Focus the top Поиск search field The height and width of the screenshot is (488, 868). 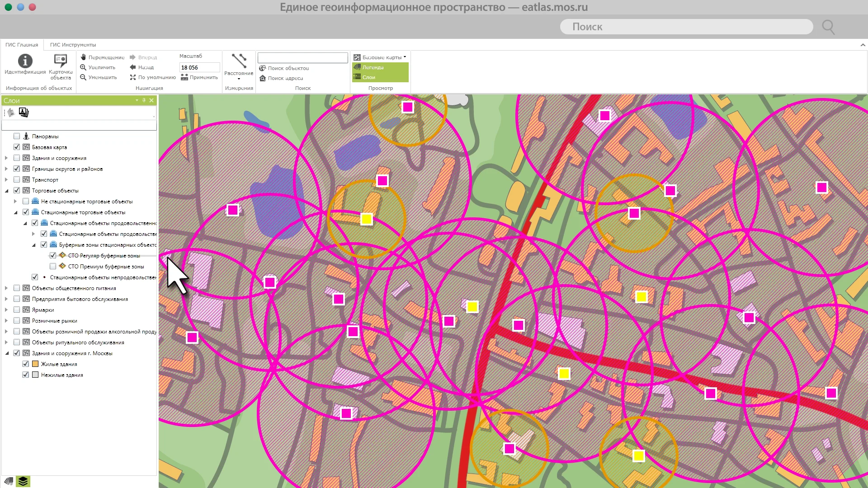tap(686, 27)
